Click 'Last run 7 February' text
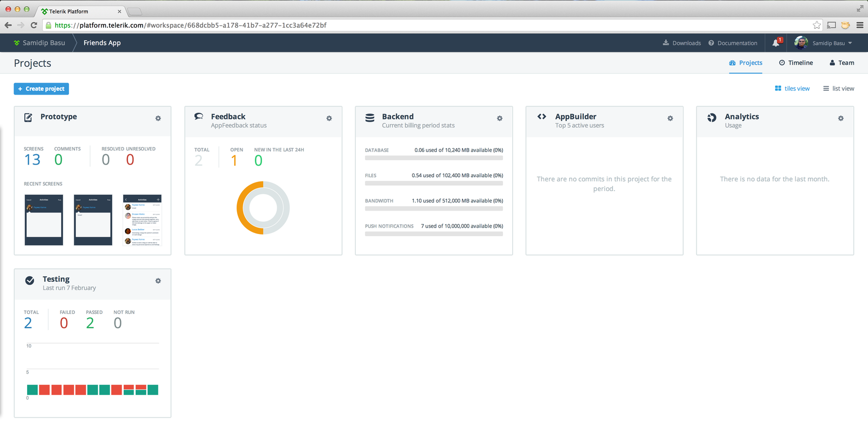868x429 pixels. (x=69, y=288)
